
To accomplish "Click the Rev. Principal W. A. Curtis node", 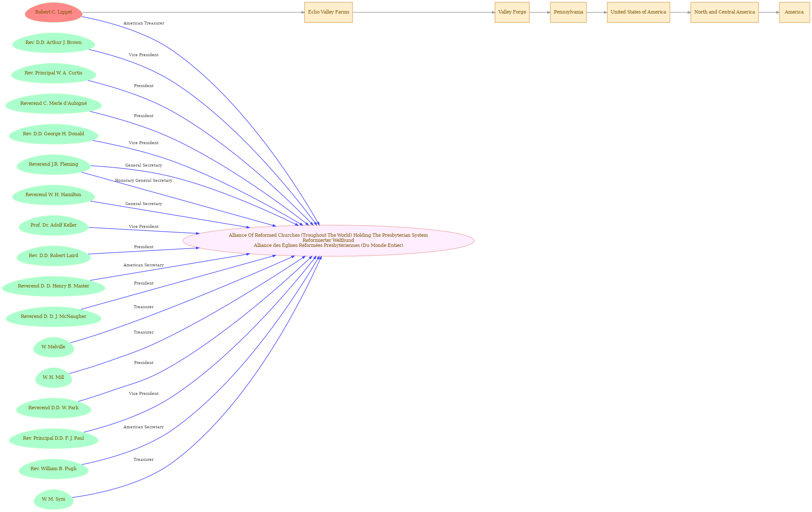I will click(x=54, y=73).
